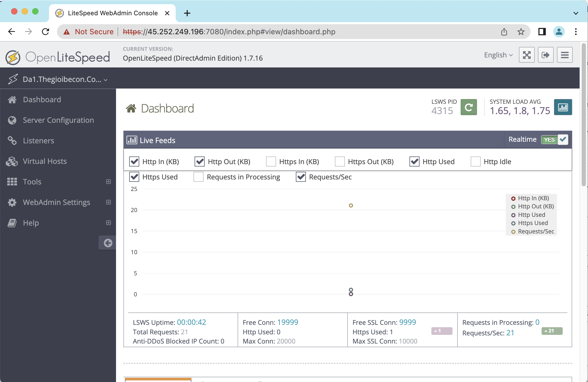The height and width of the screenshot is (382, 588).
Task: Close the LiteSpeed WebAdmin Console tab
Action: [x=167, y=13]
